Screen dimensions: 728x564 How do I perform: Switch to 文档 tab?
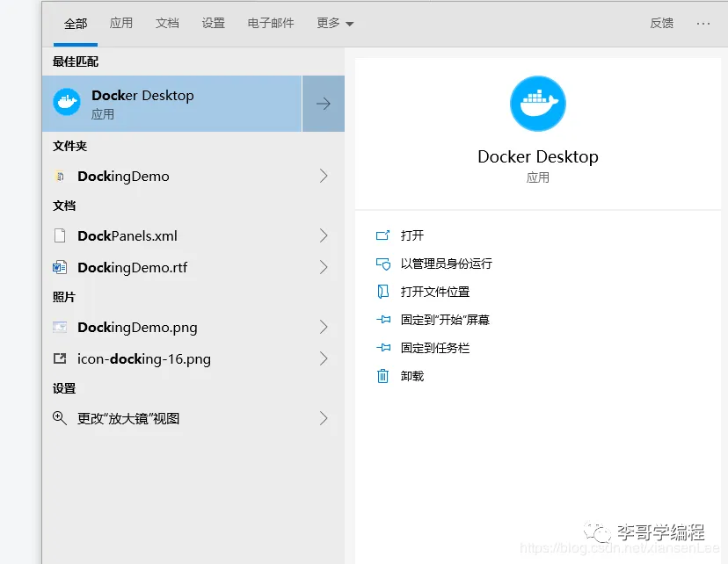pyautogui.click(x=167, y=23)
